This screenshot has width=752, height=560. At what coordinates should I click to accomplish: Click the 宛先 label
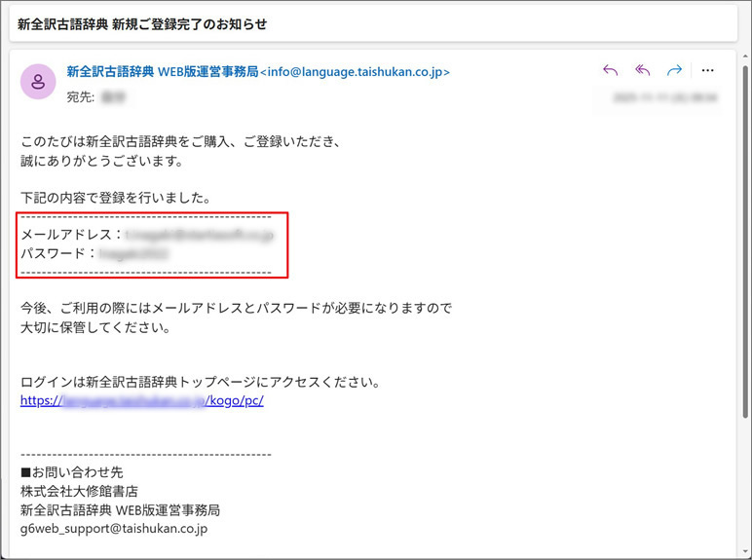tap(80, 97)
